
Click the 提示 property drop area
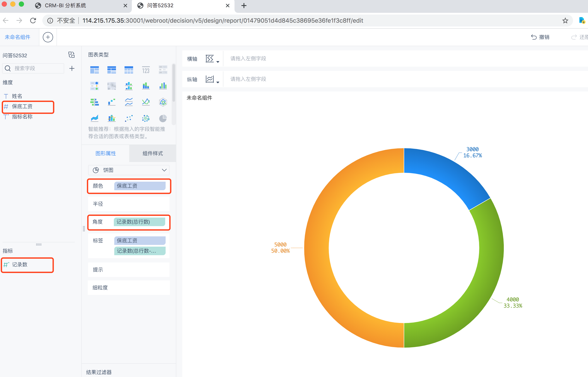[129, 270]
